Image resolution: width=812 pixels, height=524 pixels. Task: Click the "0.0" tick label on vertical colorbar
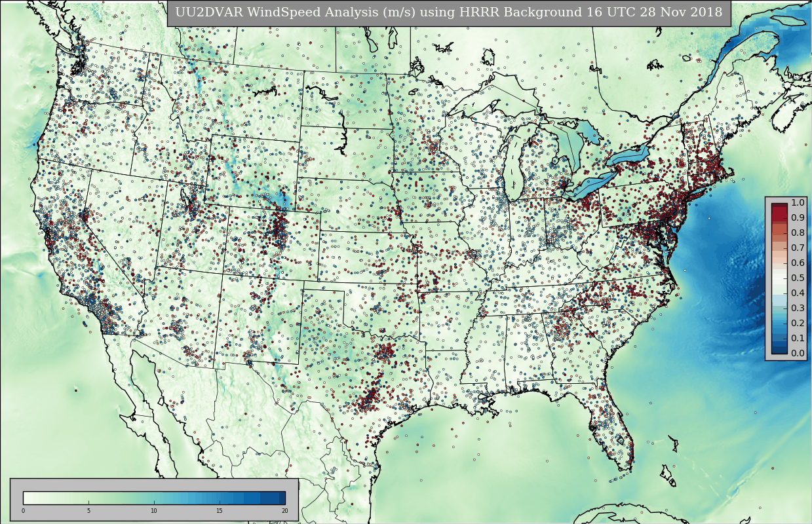[798, 353]
